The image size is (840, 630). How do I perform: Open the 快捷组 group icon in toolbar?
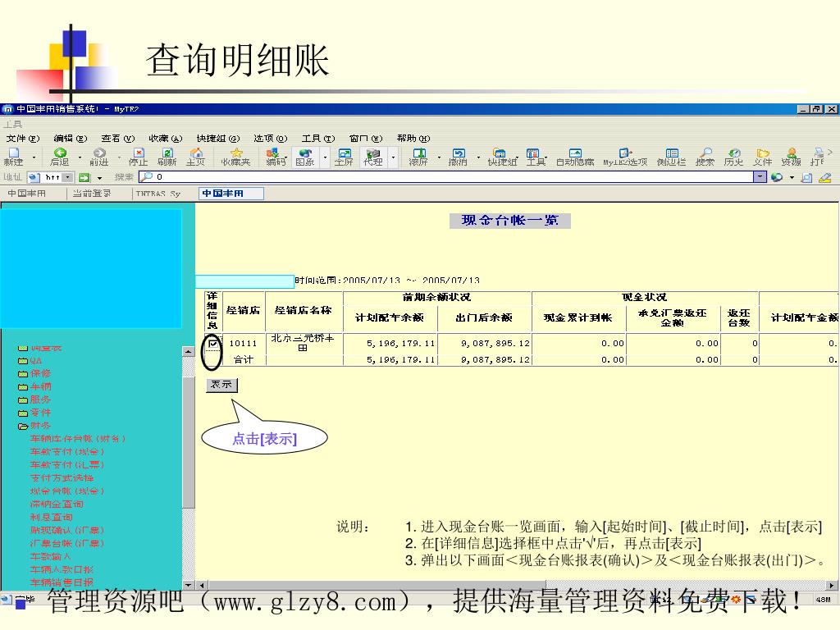click(x=502, y=157)
